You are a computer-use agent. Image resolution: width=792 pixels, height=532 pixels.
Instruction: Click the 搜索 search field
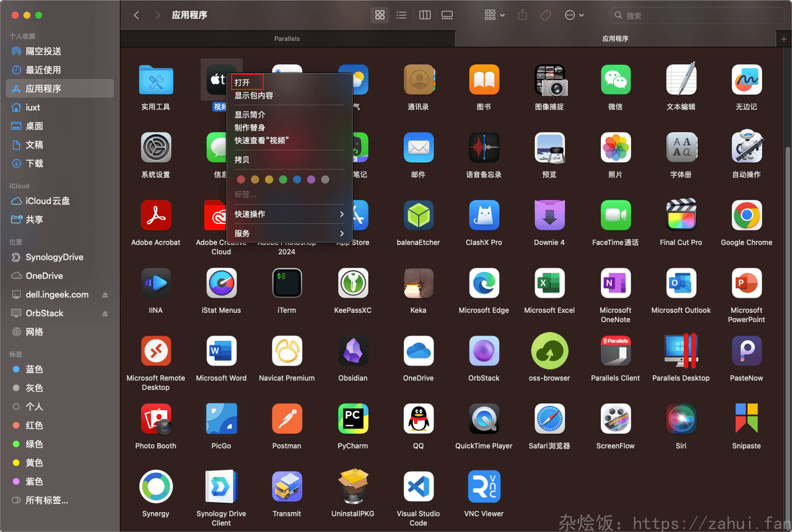point(697,15)
